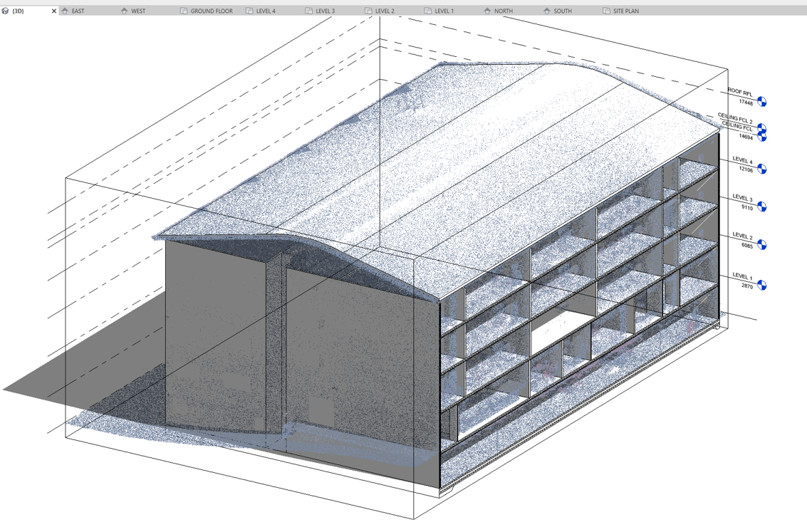Click the elevation icon on the EAST tab
The image size is (807, 532).
[65, 11]
